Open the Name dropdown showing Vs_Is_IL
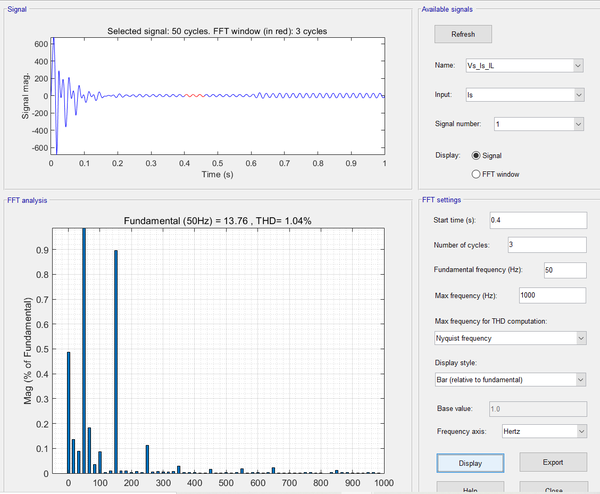The height and width of the screenshot is (494, 600). 525,66
